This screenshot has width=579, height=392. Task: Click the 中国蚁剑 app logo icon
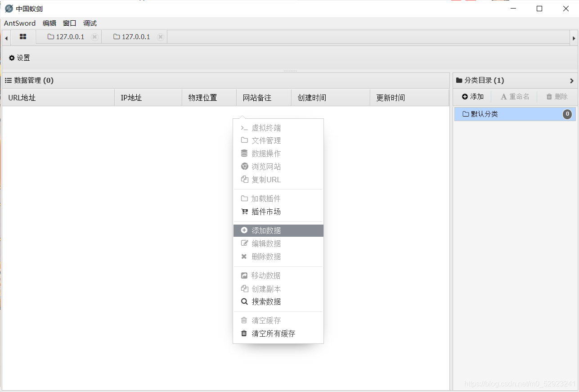pyautogui.click(x=9, y=9)
